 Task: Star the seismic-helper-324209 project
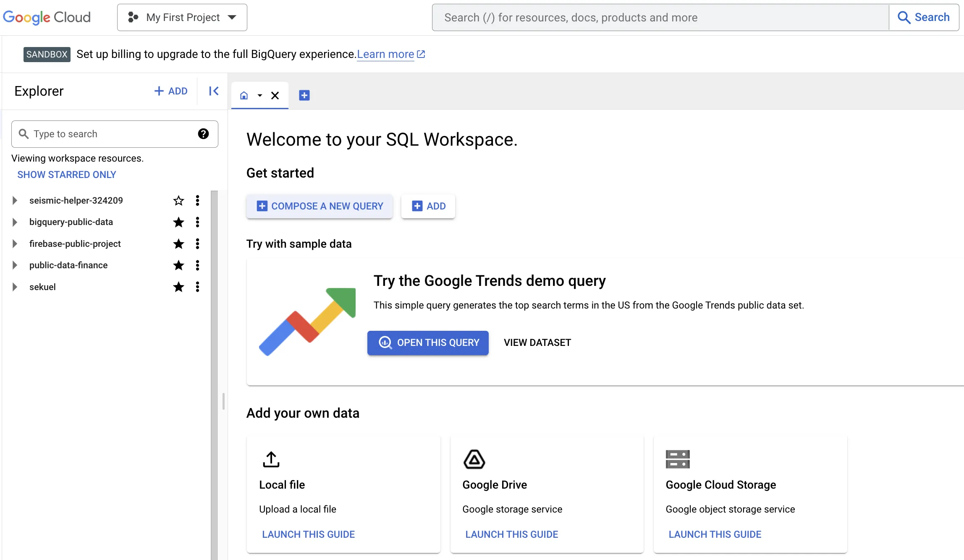pyautogui.click(x=178, y=200)
